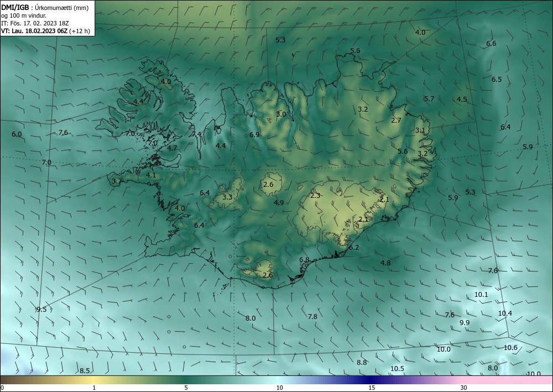Select the 'VT: Lau. 18.02.2023 06Z (+12 h)' line
This screenshot has width=553, height=392.
click(45, 31)
